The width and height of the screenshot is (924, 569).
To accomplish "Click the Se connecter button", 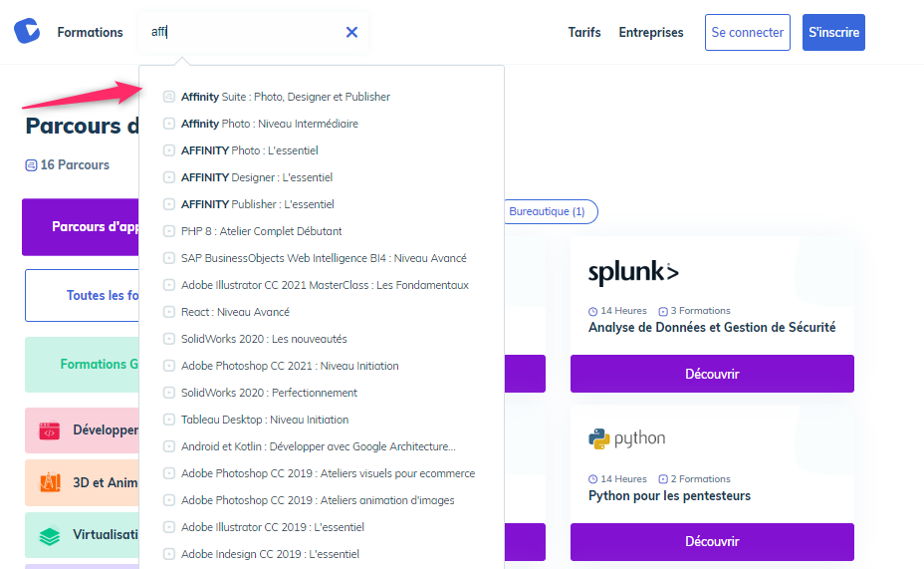I will [747, 33].
